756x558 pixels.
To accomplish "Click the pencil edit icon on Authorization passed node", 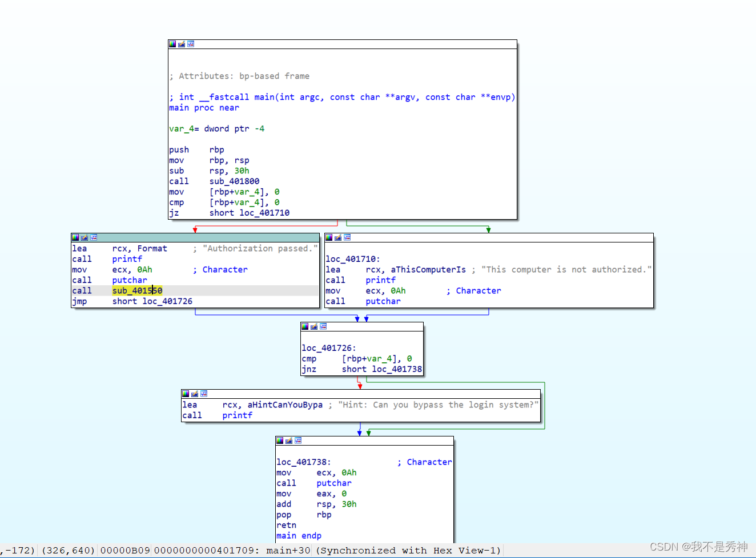I will [85, 237].
